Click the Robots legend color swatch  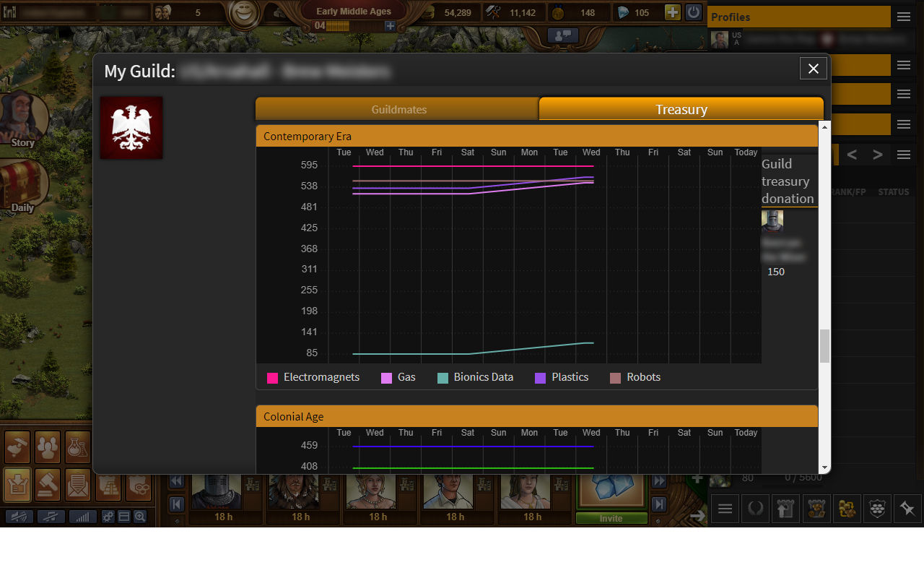(616, 378)
